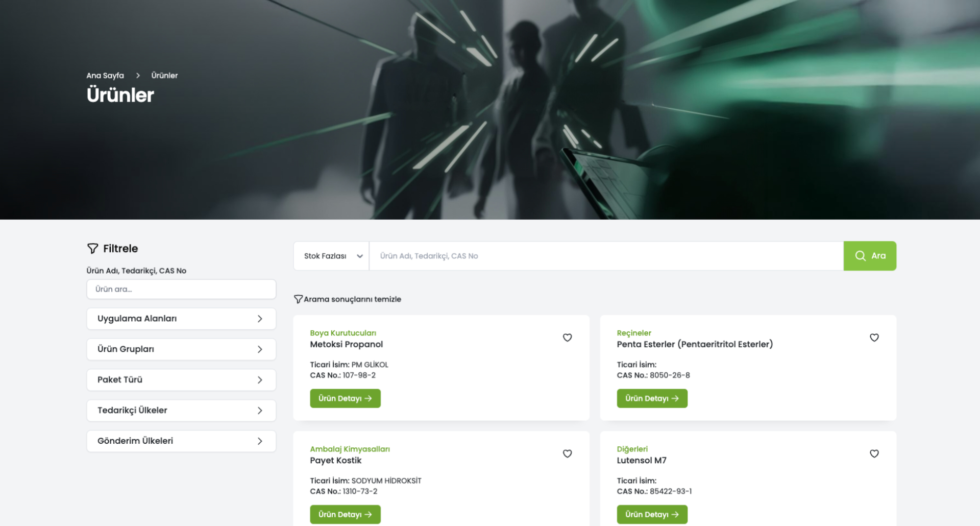Viewport: 980px width, 526px height.
Task: Go to Ana Sayfa breadcrumb
Action: 105,76
